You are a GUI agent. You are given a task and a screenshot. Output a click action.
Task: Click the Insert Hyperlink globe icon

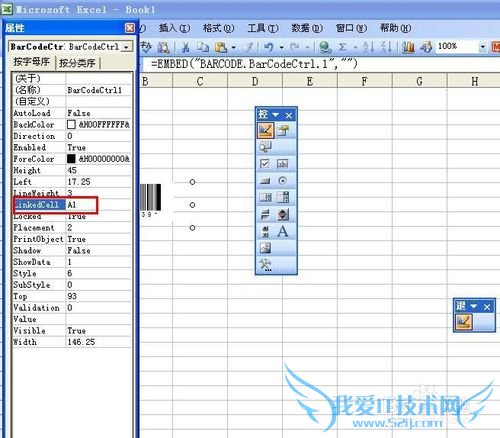(325, 47)
